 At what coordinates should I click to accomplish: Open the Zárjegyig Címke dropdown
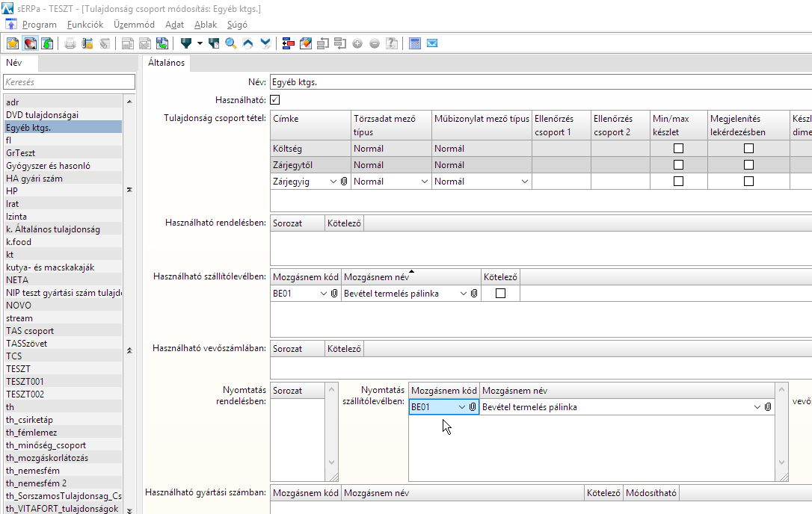[333, 182]
